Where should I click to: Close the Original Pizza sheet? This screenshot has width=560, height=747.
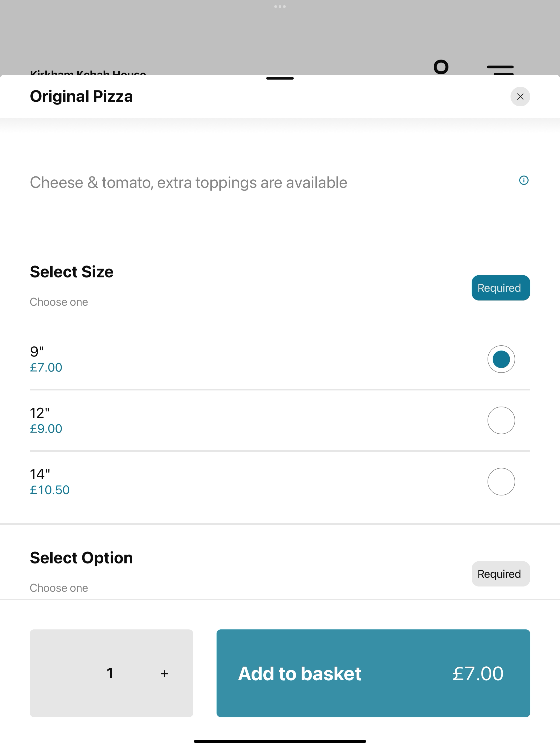520,97
